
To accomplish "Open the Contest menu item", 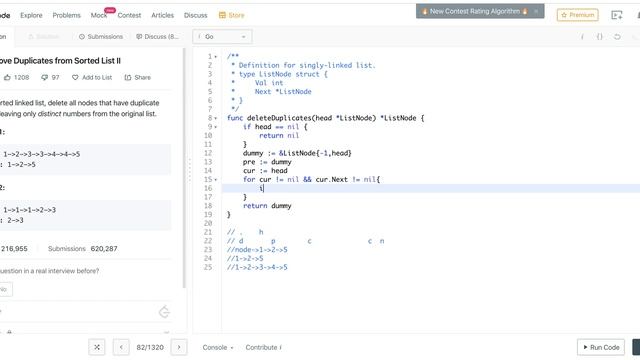I will coord(129,15).
